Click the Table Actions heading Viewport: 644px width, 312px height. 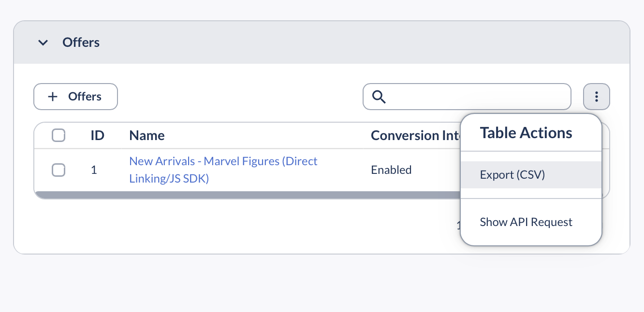click(x=526, y=133)
